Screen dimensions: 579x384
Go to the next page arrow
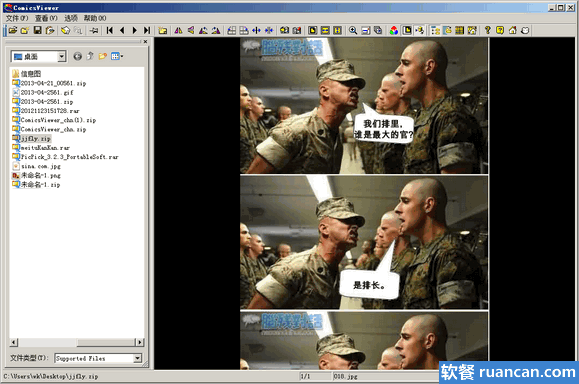pos(134,30)
